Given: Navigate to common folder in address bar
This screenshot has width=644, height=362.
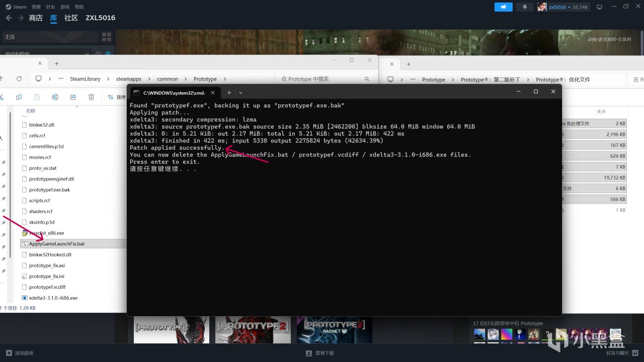Looking at the screenshot, I should coord(168,79).
